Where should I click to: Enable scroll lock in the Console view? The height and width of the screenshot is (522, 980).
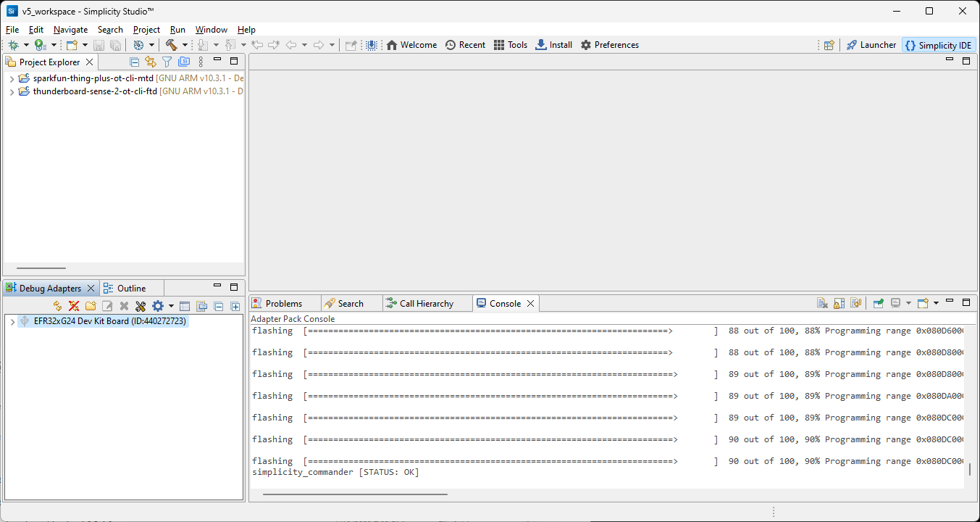tap(839, 303)
